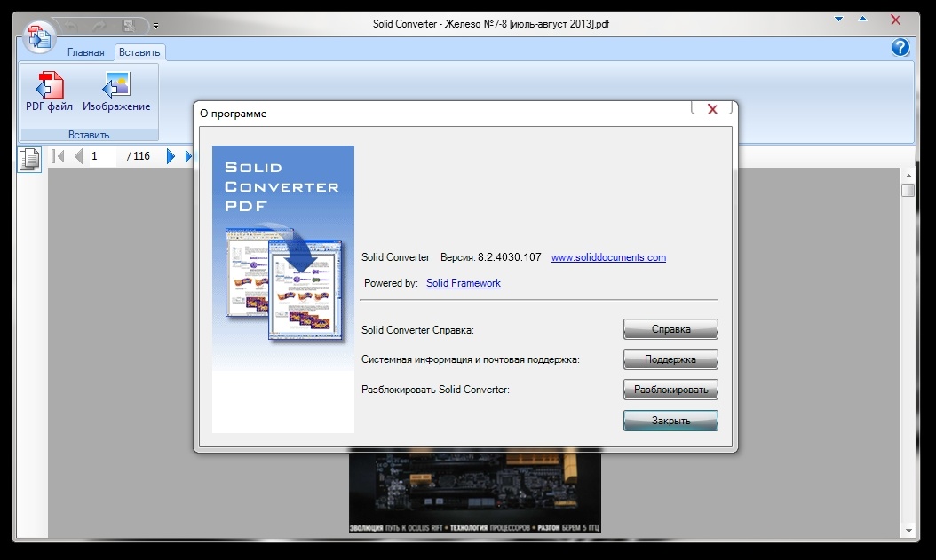Click 'Разблокировать Solid Converter:' label

point(435,390)
